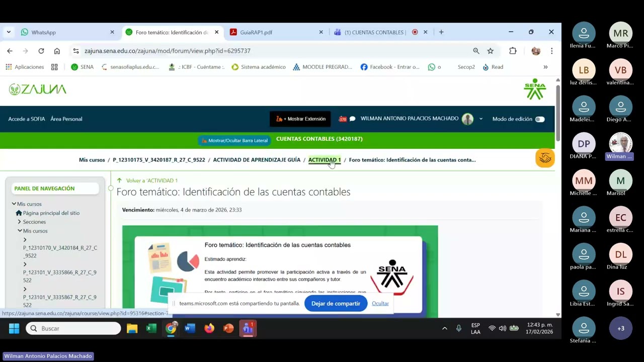The image size is (644, 362).
Task: Click Dejar de compartir button
Action: (x=336, y=304)
